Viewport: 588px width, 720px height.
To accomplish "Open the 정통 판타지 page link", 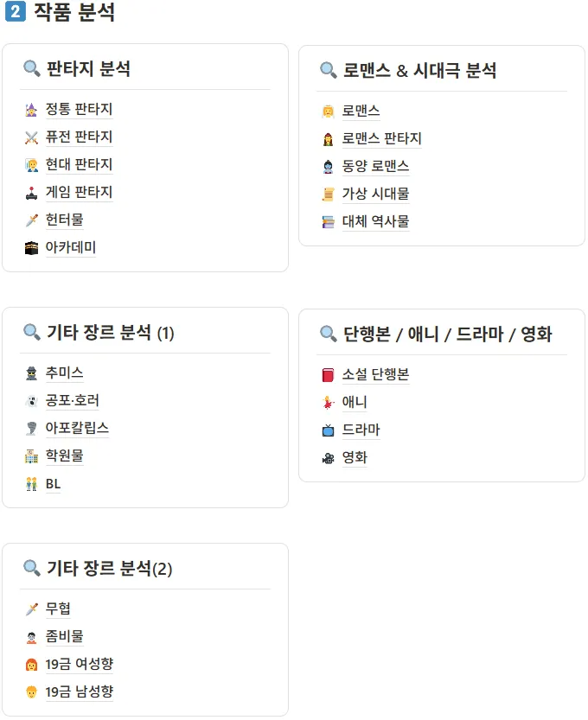I will [x=79, y=110].
